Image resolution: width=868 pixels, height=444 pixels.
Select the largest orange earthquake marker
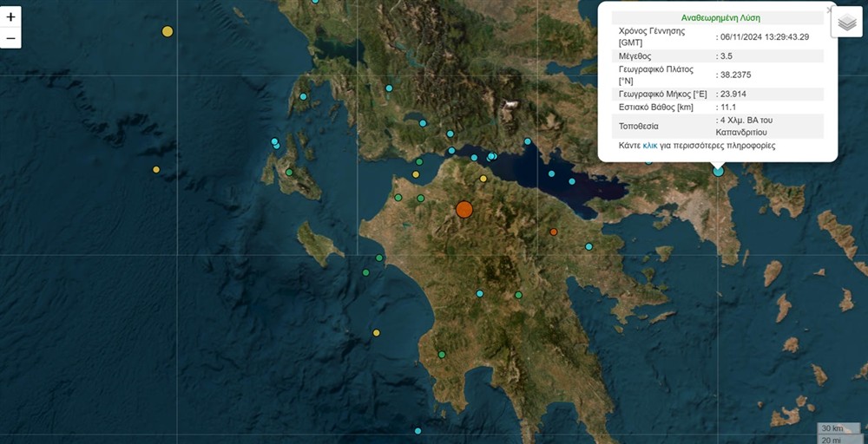click(x=464, y=209)
